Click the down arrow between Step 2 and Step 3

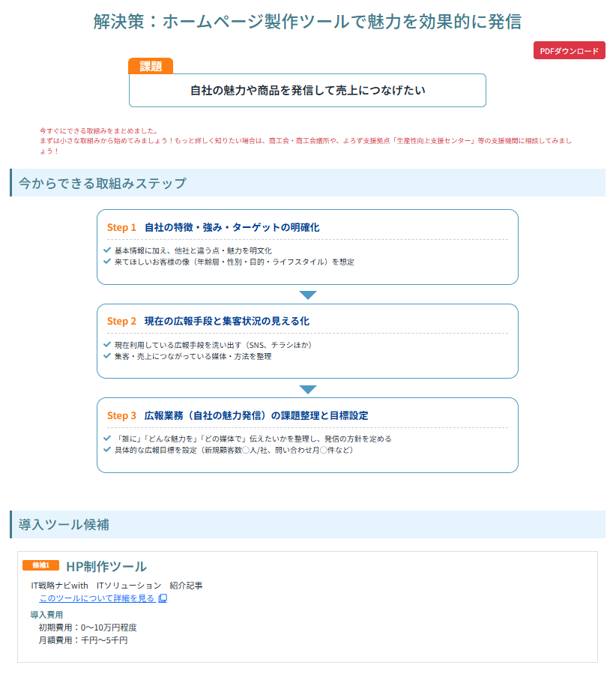(x=308, y=389)
